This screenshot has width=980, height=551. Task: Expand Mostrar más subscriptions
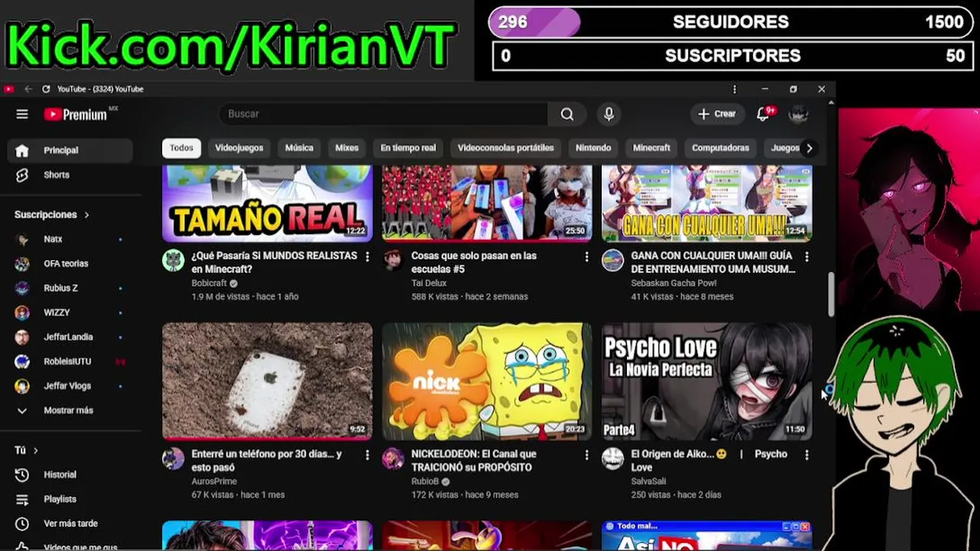(x=70, y=410)
